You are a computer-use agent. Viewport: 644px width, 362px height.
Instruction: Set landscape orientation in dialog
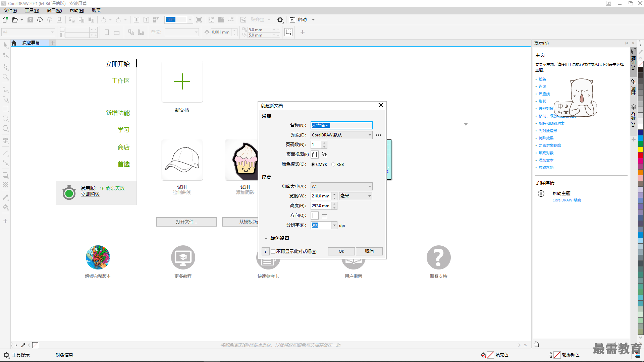pos(324,216)
